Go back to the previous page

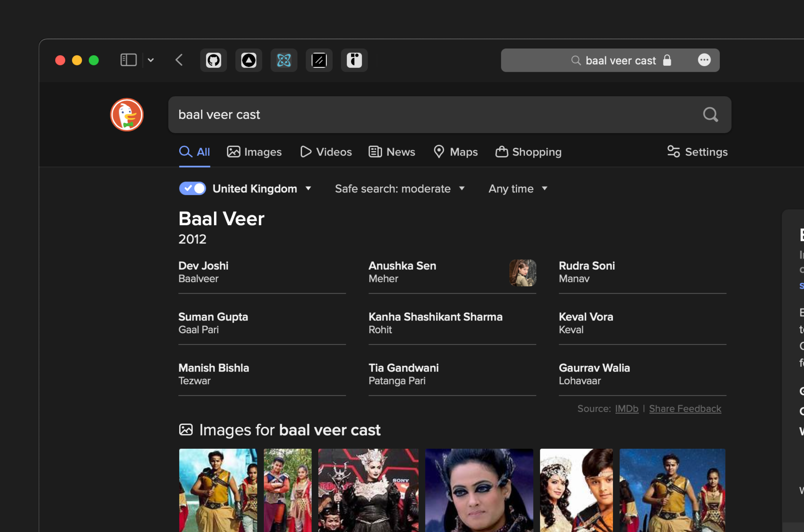pos(179,60)
